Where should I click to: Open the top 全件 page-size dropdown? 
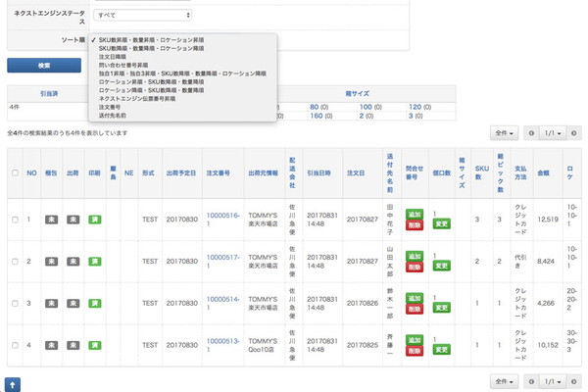click(x=504, y=133)
